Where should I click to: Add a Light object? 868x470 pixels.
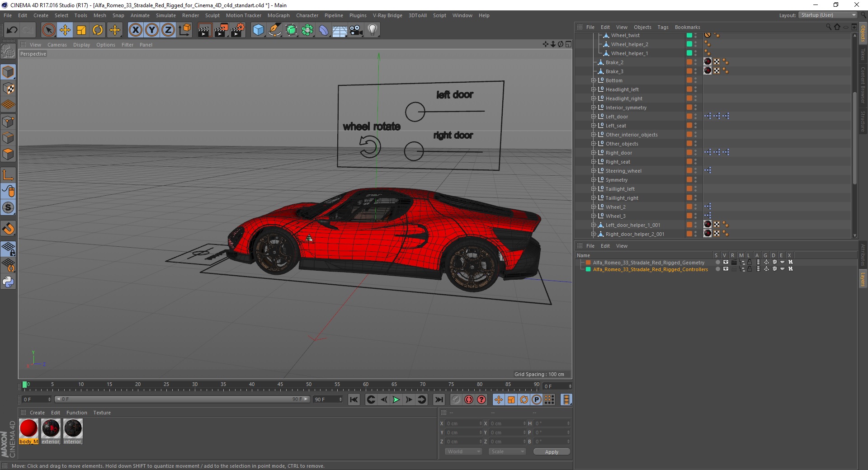[373, 30]
